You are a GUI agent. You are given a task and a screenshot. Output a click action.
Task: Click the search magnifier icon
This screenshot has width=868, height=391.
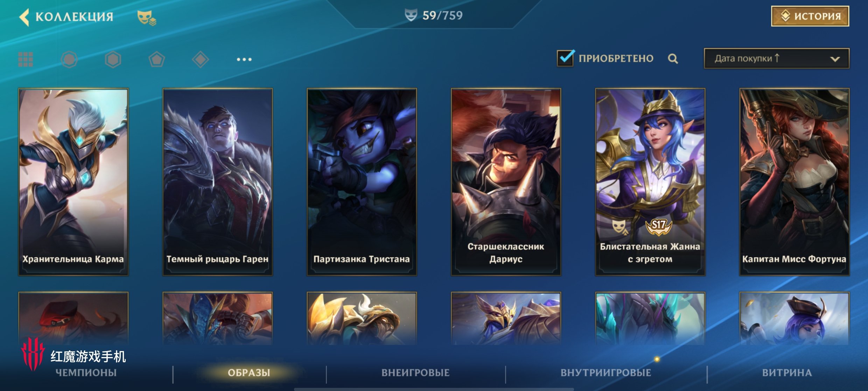tap(673, 59)
